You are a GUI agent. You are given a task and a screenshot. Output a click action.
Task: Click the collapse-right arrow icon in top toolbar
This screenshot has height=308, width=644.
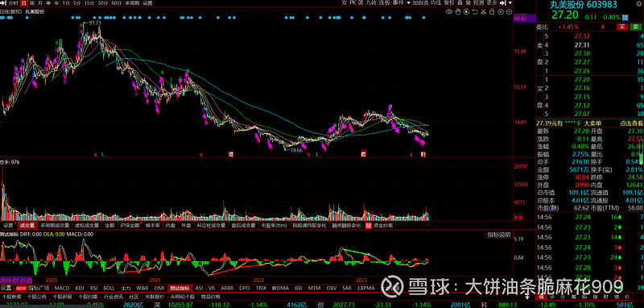502,2
